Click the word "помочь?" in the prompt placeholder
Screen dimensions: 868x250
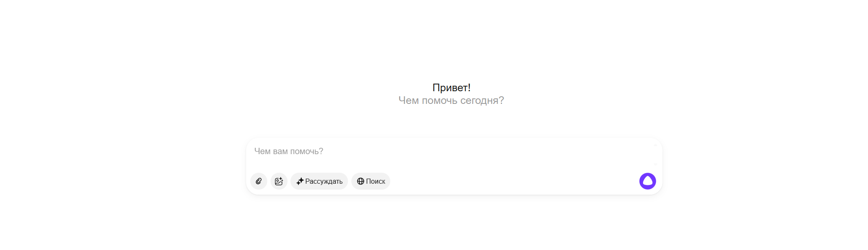(x=307, y=151)
